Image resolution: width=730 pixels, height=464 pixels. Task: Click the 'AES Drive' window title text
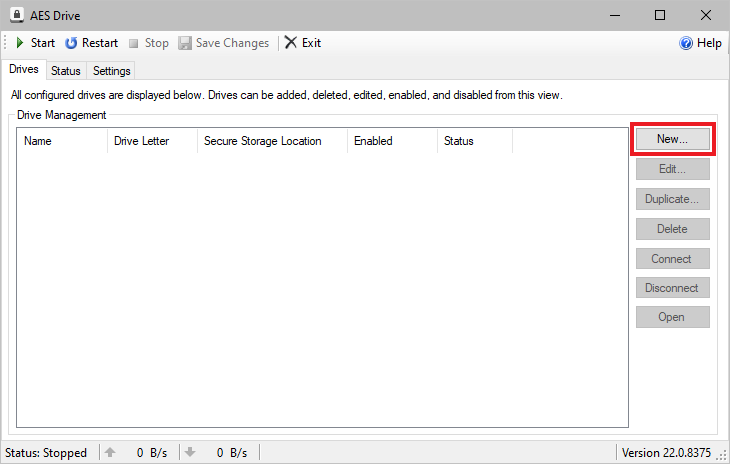click(55, 16)
